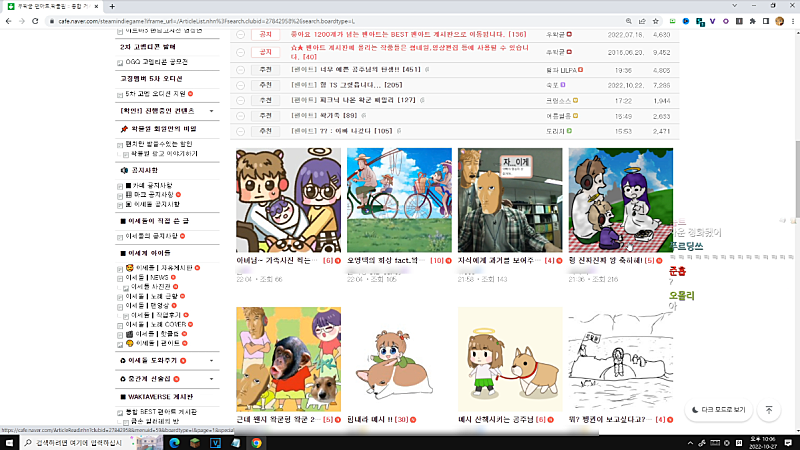Image resolution: width=800 pixels, height=450 pixels.
Task: Reload the page with the refresh icon
Action: tap(35, 21)
